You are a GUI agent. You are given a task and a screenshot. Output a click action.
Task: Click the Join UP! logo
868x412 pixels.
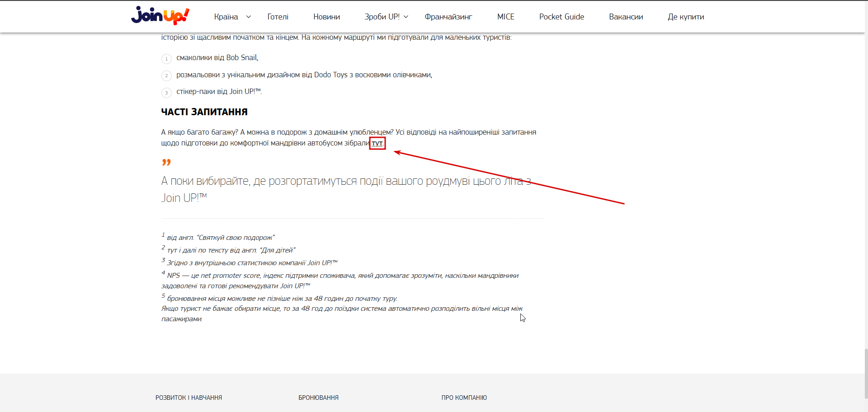tap(160, 16)
